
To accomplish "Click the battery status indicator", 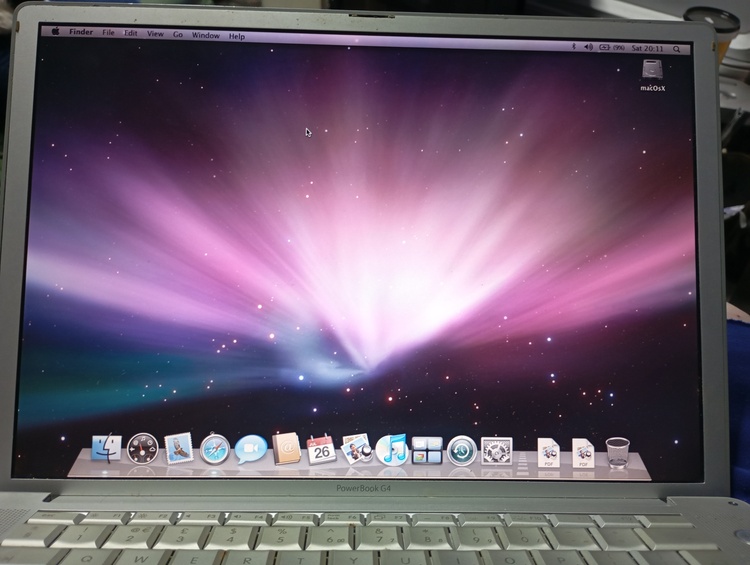I will [612, 47].
